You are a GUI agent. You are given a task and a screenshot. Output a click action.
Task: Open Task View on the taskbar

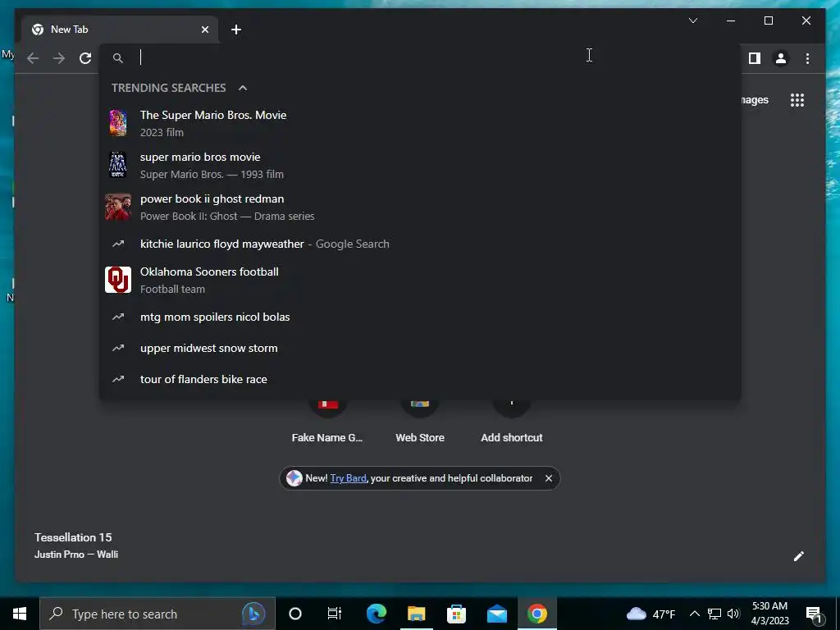[335, 614]
